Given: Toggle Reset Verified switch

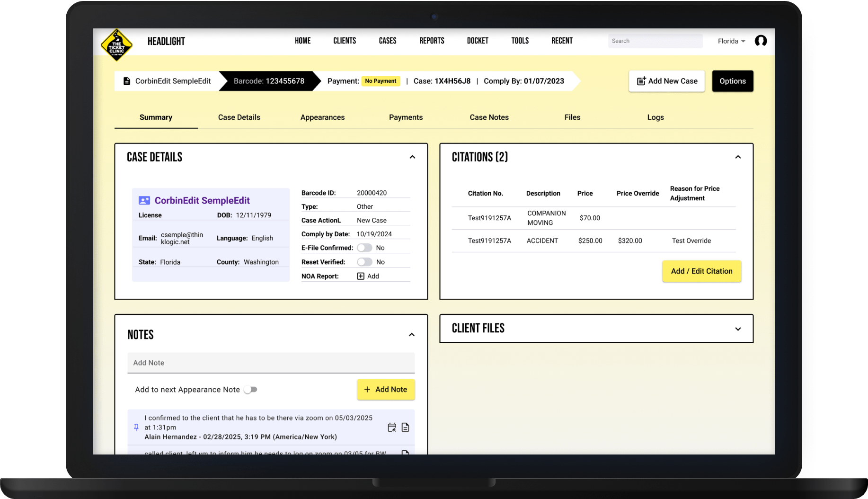Looking at the screenshot, I should coord(364,262).
